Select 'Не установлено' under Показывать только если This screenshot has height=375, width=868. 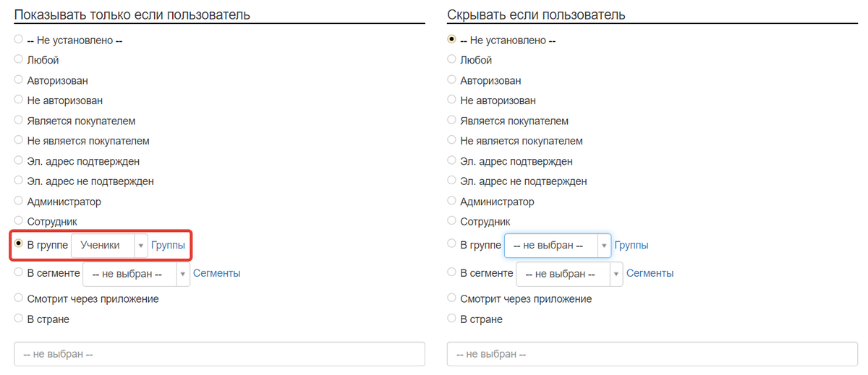[19, 40]
